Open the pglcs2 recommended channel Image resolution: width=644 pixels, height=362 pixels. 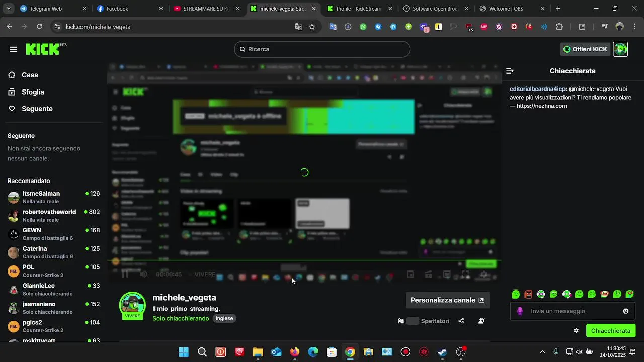click(53, 326)
